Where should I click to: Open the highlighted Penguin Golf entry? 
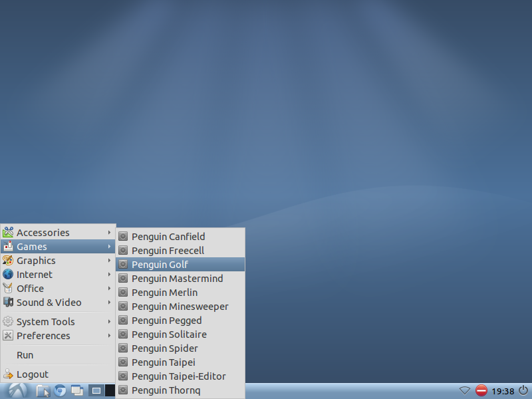click(x=180, y=264)
